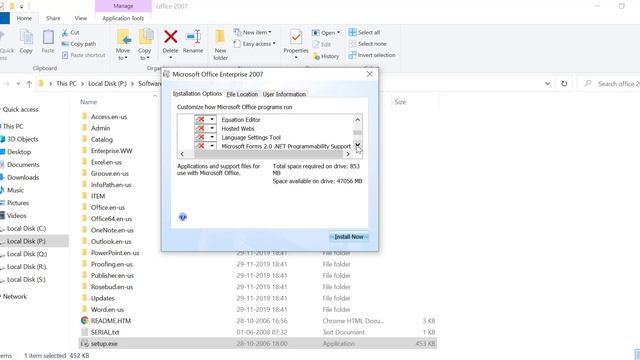Open Hosted Webs install option dropdown
Screen dimensions: 640x360
(x=212, y=129)
